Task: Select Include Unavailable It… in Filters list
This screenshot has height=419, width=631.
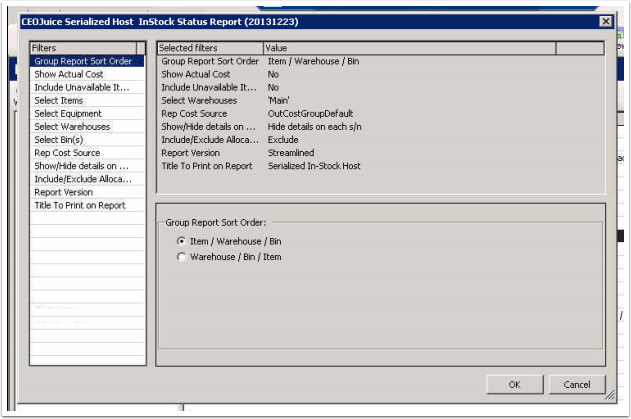Action: pos(87,87)
